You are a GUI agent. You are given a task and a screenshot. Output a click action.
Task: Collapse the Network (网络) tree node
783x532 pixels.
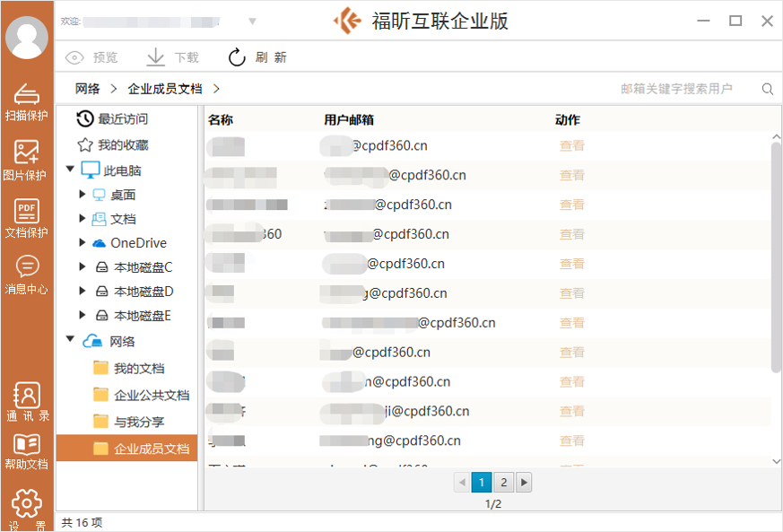tap(71, 339)
